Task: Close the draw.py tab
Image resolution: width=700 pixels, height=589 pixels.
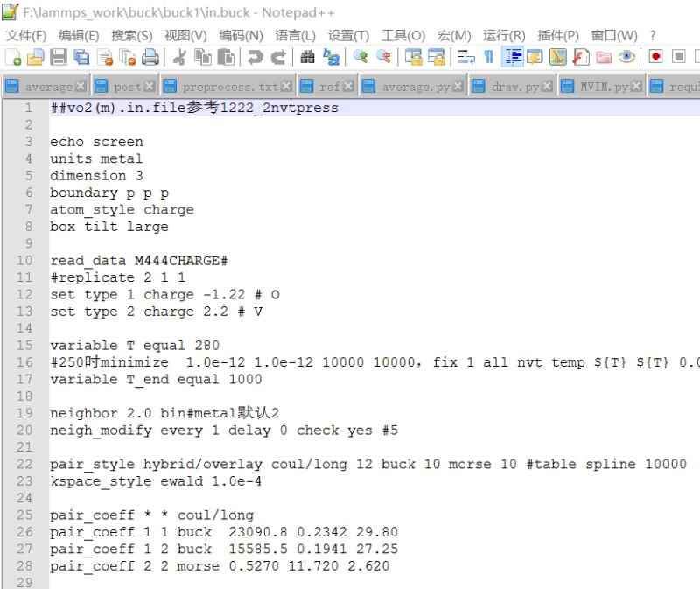Action: pos(548,86)
